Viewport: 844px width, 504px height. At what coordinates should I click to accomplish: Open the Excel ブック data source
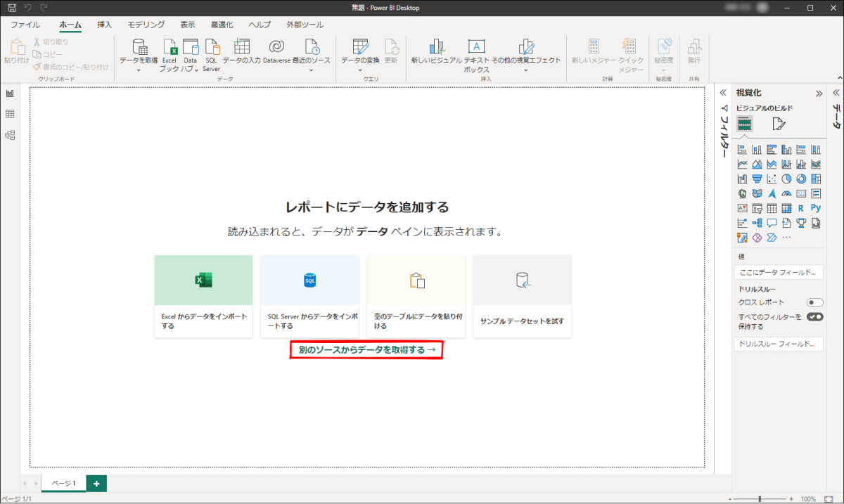[x=170, y=55]
